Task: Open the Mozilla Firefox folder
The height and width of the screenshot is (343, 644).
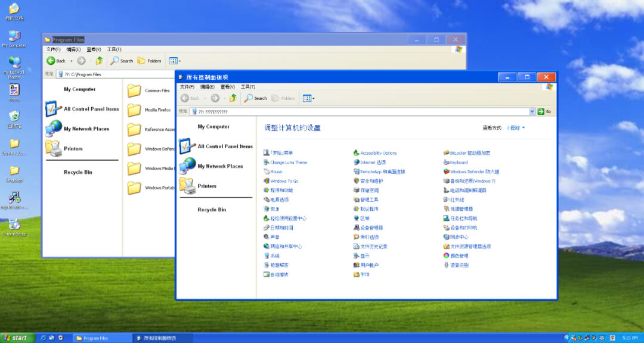Action: pyautogui.click(x=157, y=110)
